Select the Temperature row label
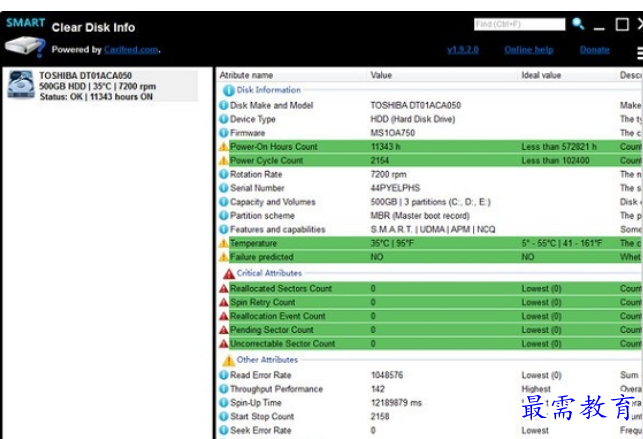The width and height of the screenshot is (643, 439). coord(253,243)
